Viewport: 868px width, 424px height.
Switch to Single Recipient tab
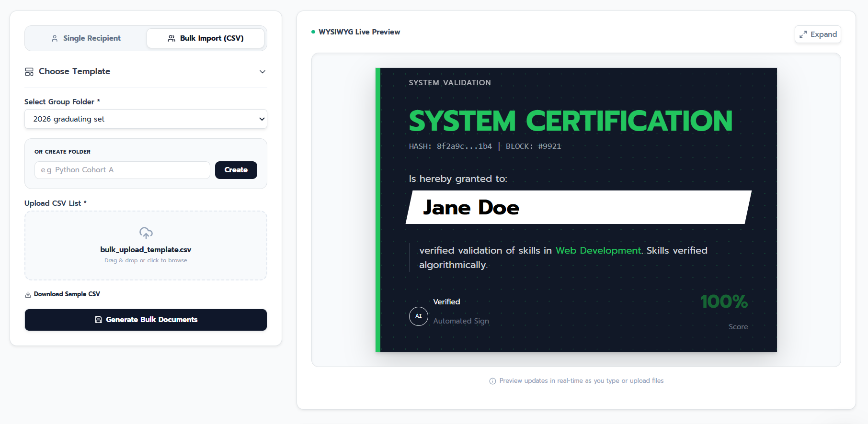86,38
